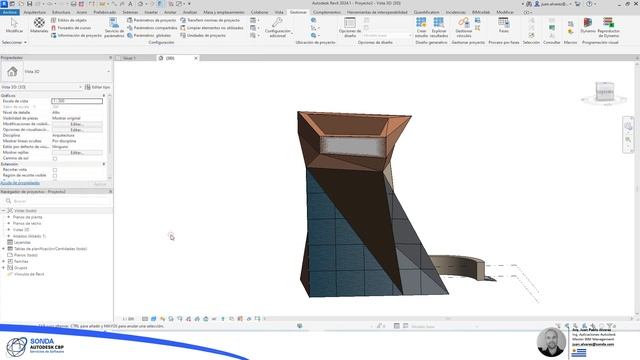Click the home view type icon in Properties
This screenshot has height=360, width=640.
[x=12, y=72]
